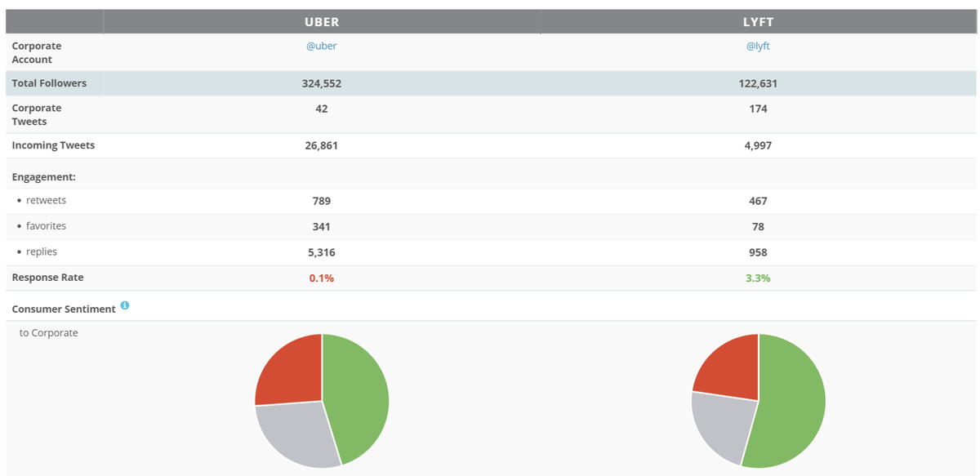Image resolution: width=980 pixels, height=476 pixels.
Task: Click Lyft response rate 3.3%
Action: 758,278
